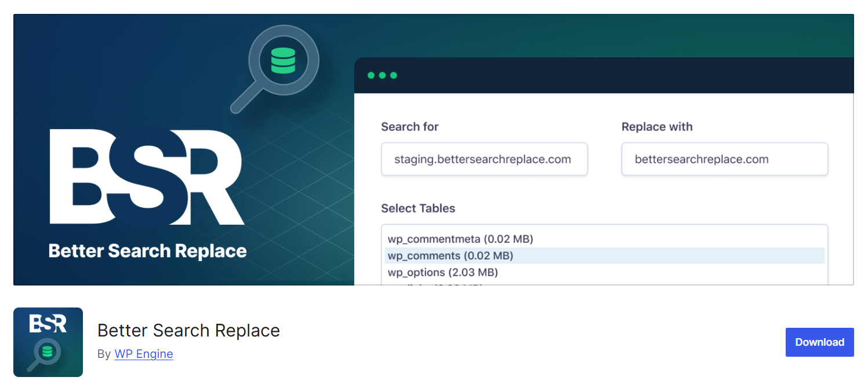This screenshot has width=868, height=388.
Task: Click the middle green window dot
Action: (382, 75)
